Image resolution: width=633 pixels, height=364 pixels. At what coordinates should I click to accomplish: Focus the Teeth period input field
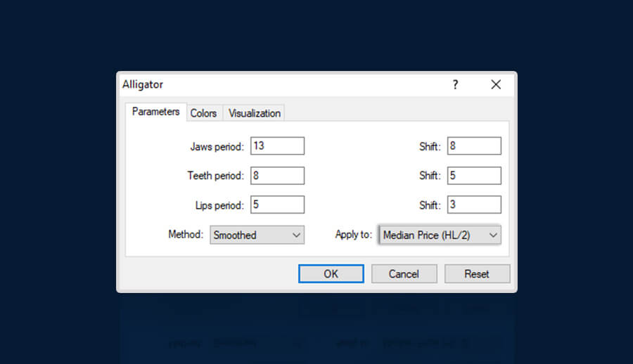tap(277, 176)
